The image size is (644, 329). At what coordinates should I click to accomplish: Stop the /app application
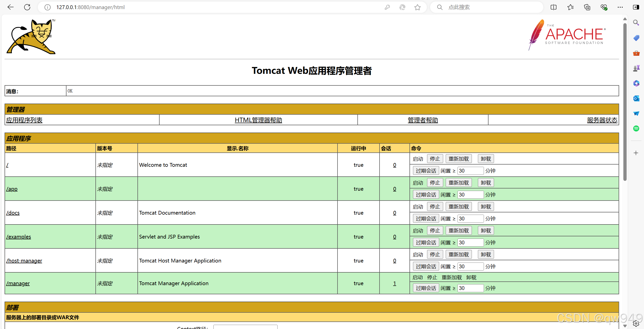[435, 183]
